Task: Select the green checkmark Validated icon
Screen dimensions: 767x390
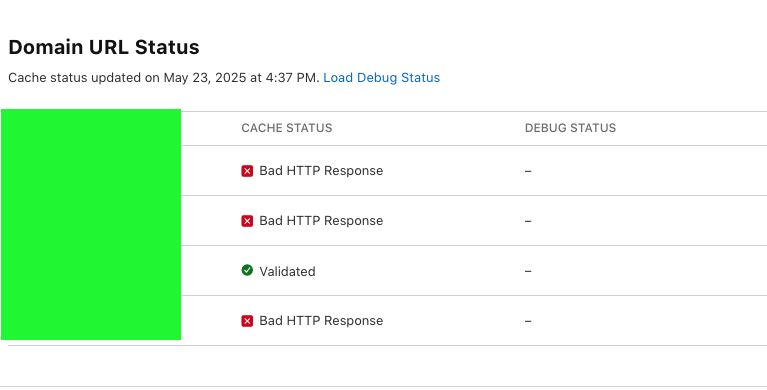Action: tap(247, 270)
